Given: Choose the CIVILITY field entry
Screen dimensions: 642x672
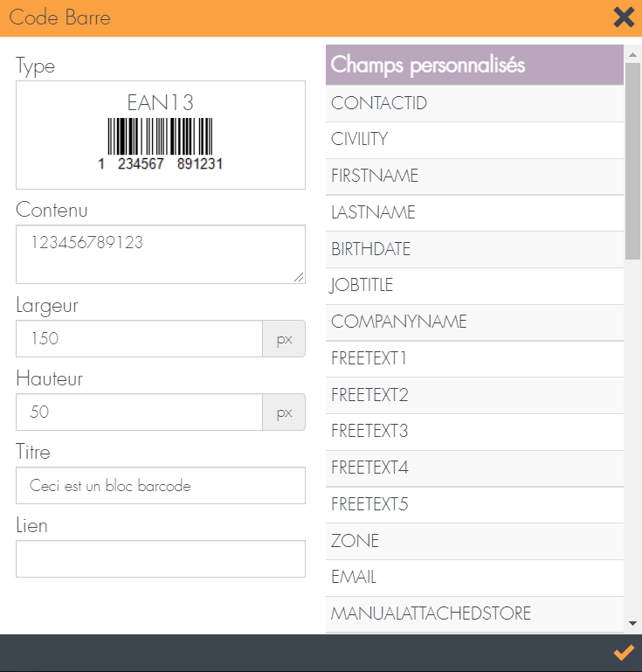Looking at the screenshot, I should [474, 140].
